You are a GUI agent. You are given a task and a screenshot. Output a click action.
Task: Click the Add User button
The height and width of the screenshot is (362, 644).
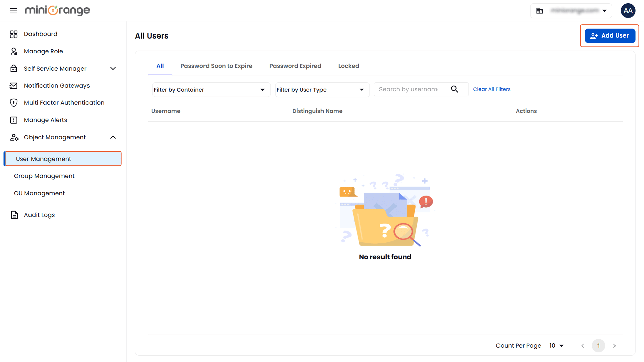click(610, 35)
